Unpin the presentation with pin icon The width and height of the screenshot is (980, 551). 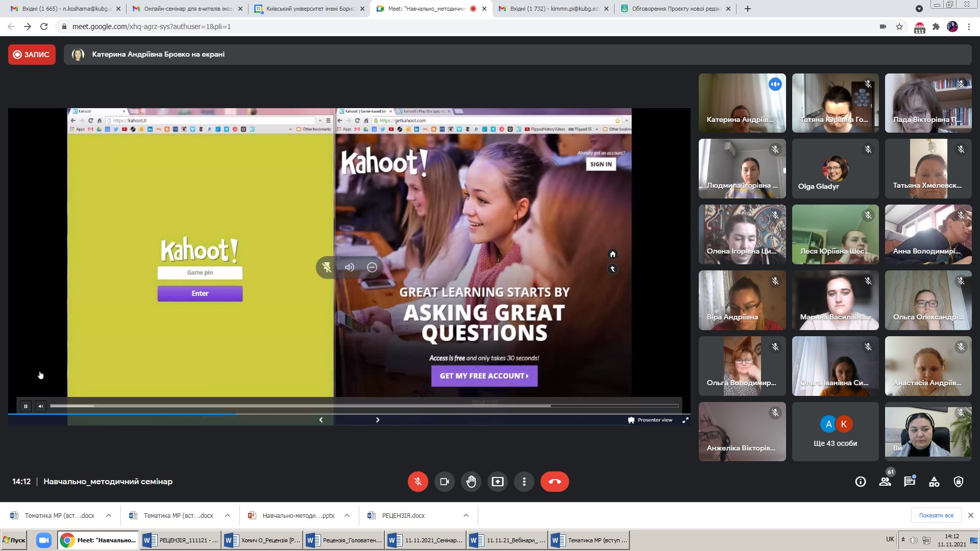[327, 267]
